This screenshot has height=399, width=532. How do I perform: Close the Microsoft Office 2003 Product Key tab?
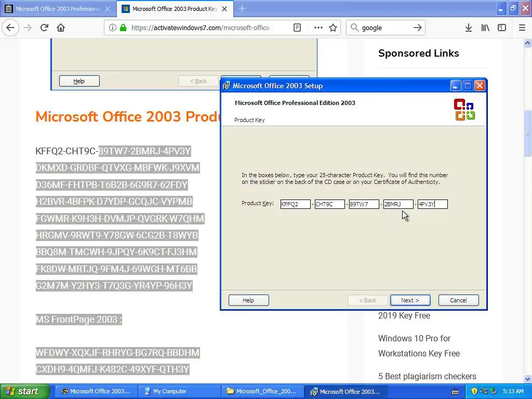click(224, 9)
